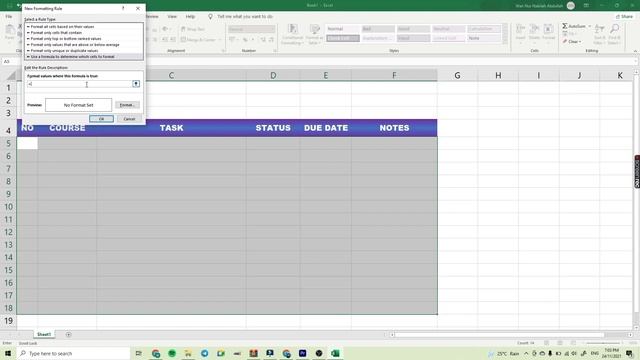Close the New Formatting Rule dialog

[138, 8]
